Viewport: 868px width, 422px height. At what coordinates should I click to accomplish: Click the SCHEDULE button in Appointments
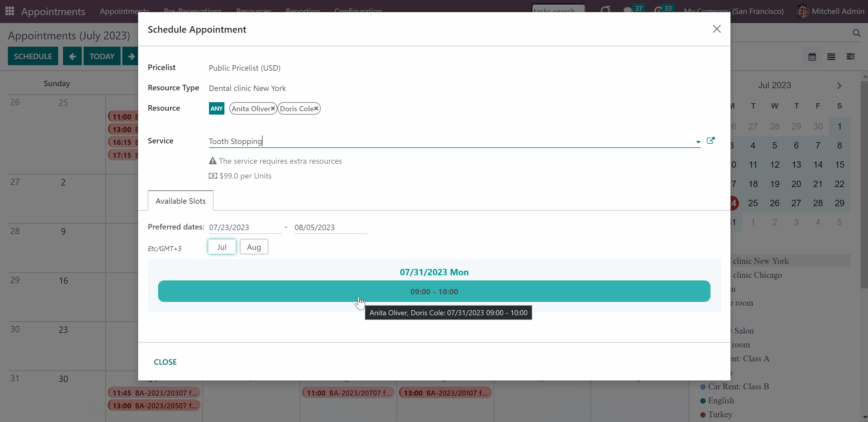pyautogui.click(x=33, y=56)
